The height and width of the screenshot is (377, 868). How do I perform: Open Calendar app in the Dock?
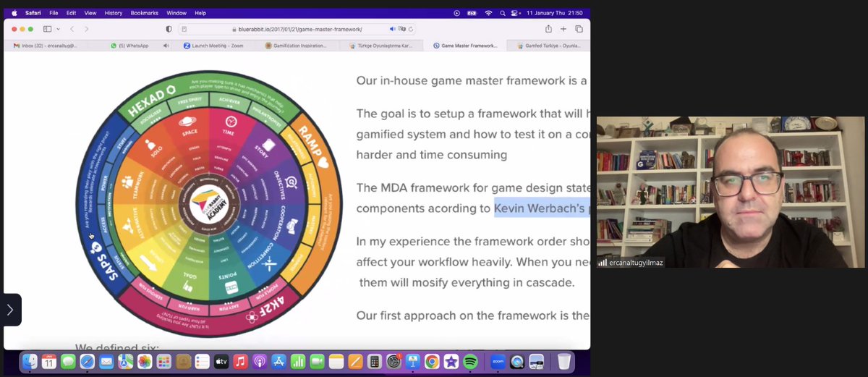(48, 361)
